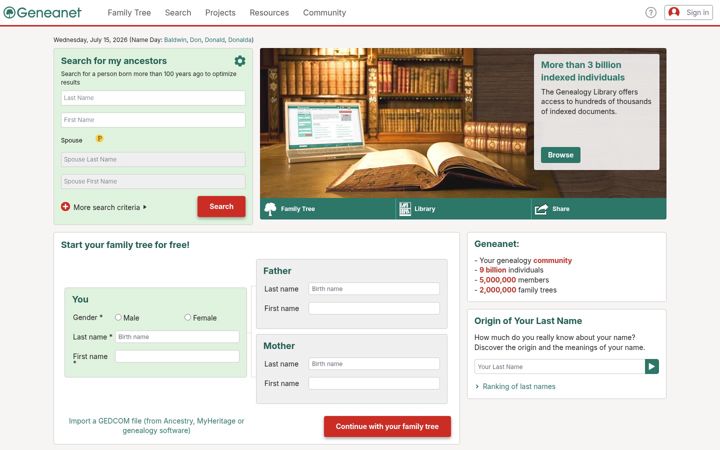Expand More search criteria
Screen dimensions: 720x450
click(x=110, y=208)
